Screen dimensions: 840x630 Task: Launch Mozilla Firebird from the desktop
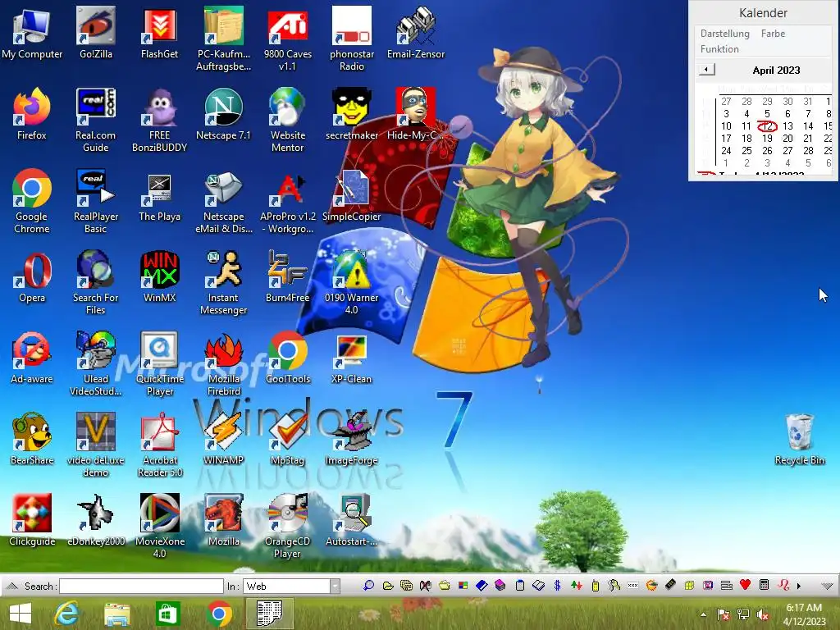(x=223, y=364)
